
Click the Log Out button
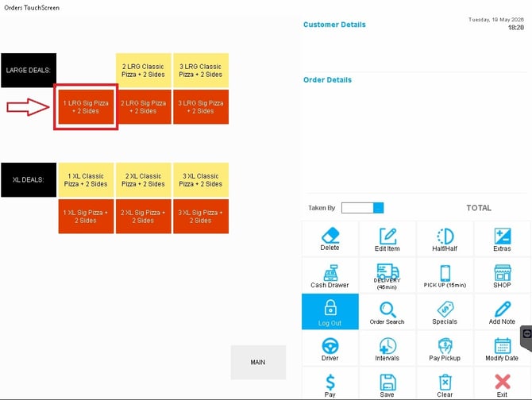click(330, 312)
